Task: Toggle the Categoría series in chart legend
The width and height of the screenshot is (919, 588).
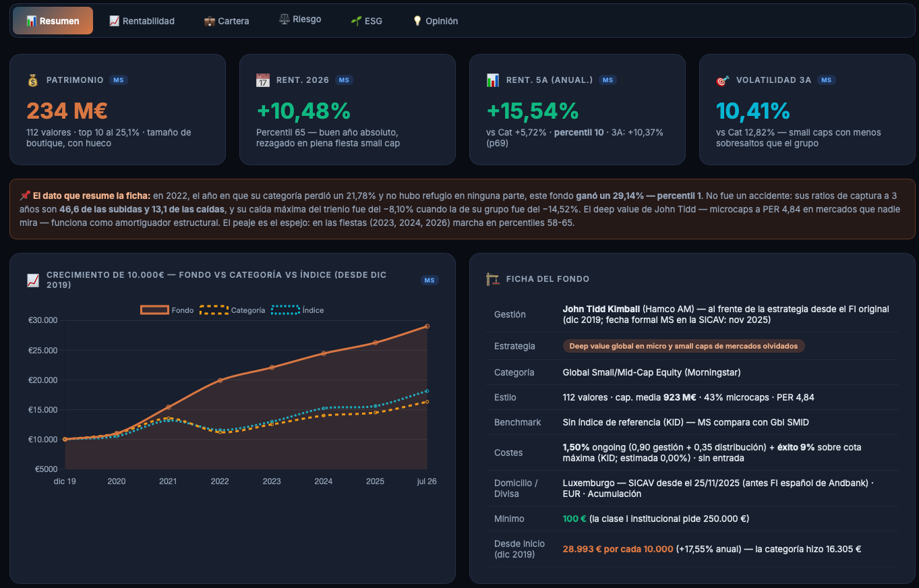Action: pos(232,310)
